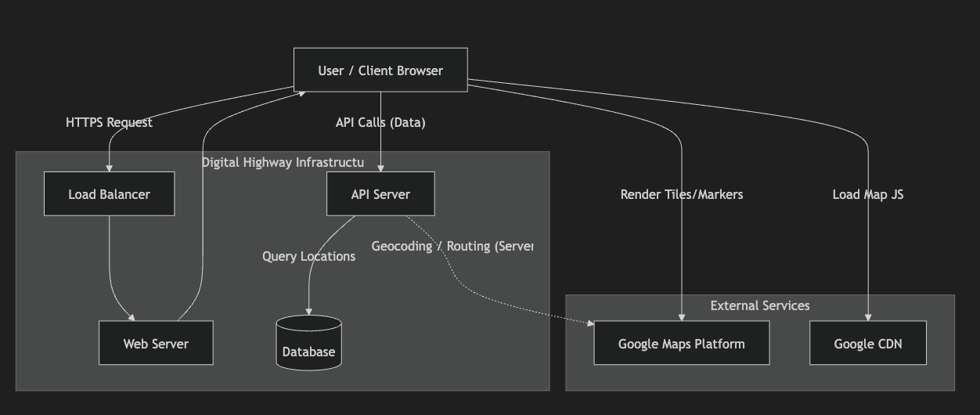Select the API Server node
This screenshot has width=980, height=415.
coord(380,194)
